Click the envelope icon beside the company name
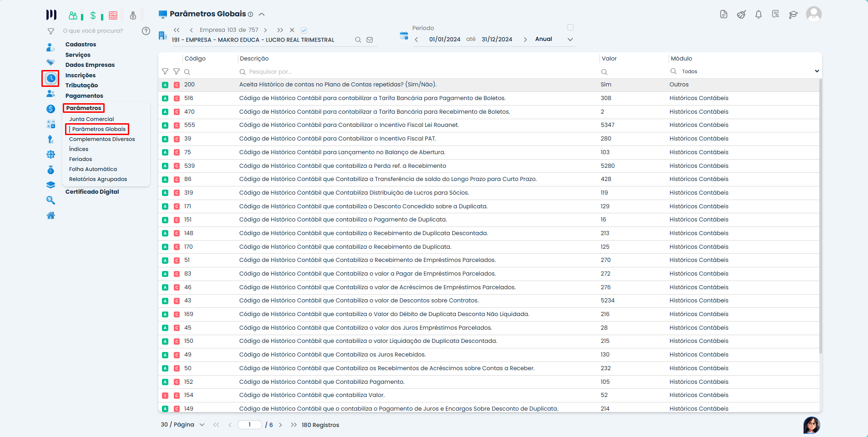 [x=370, y=40]
